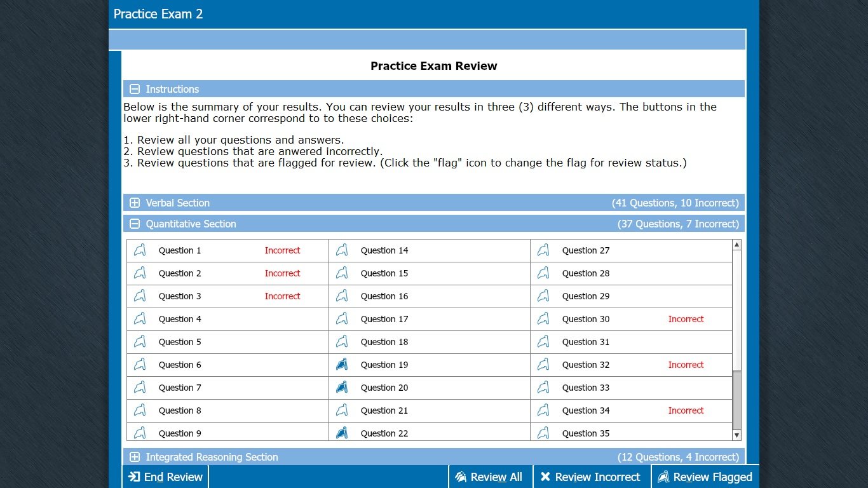Image resolution: width=868 pixels, height=488 pixels.
Task: Flag Question 8 for review
Action: (140, 410)
